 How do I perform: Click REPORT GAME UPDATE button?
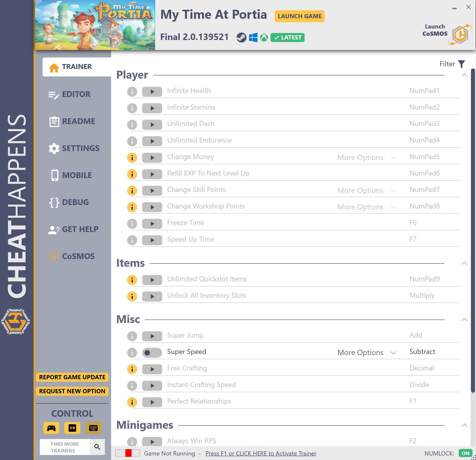tap(72, 377)
